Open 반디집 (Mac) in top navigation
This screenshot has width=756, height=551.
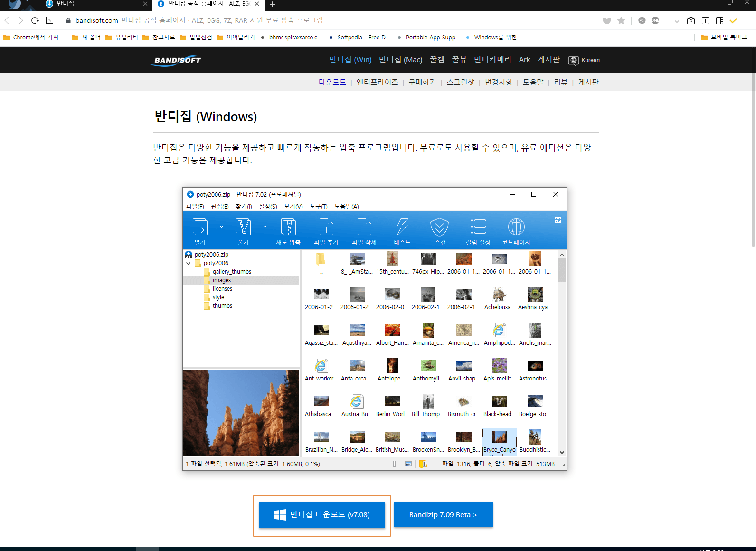tap(400, 60)
